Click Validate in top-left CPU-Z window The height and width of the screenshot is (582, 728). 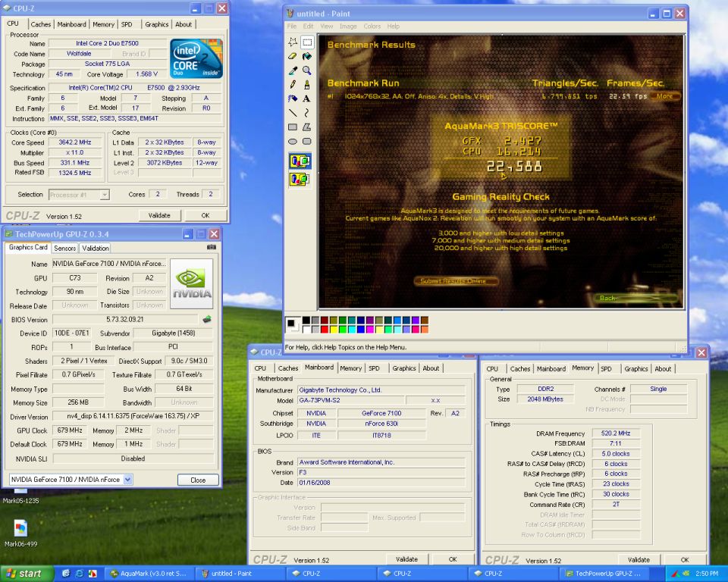[159, 215]
